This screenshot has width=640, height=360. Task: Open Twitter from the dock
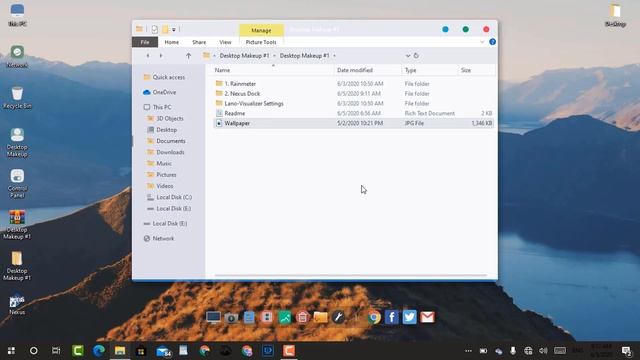point(409,317)
